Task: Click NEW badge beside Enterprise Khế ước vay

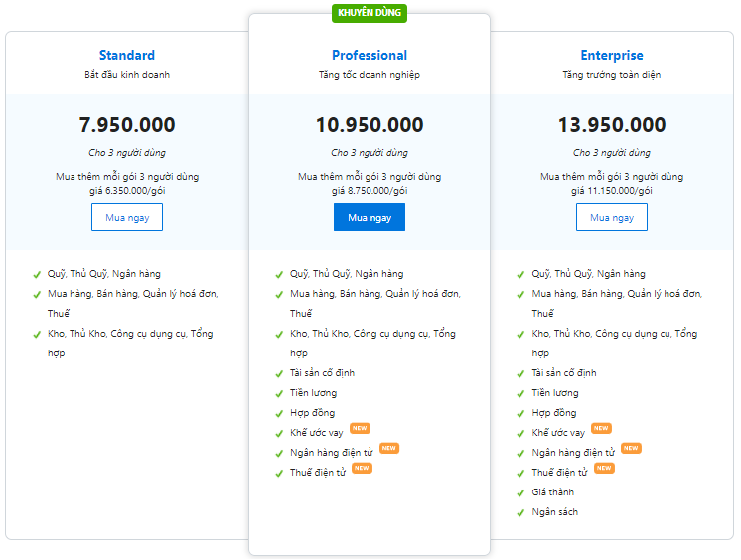Action: 602,428
